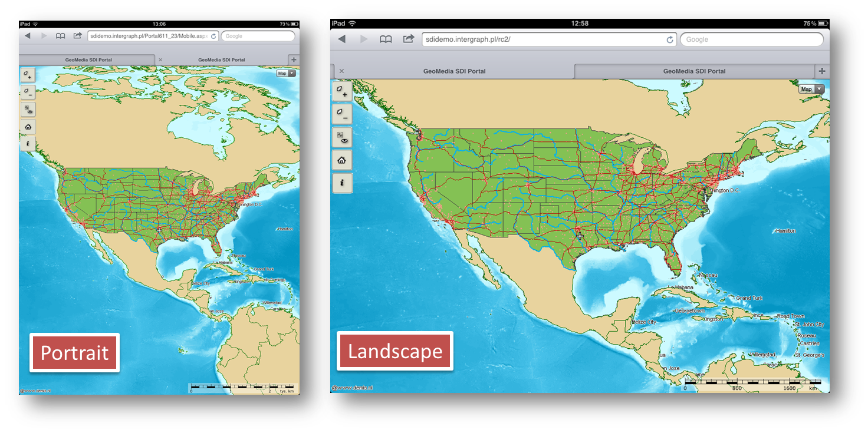Go back using landscape Safari back arrow
The image size is (868, 433).
pos(341,39)
